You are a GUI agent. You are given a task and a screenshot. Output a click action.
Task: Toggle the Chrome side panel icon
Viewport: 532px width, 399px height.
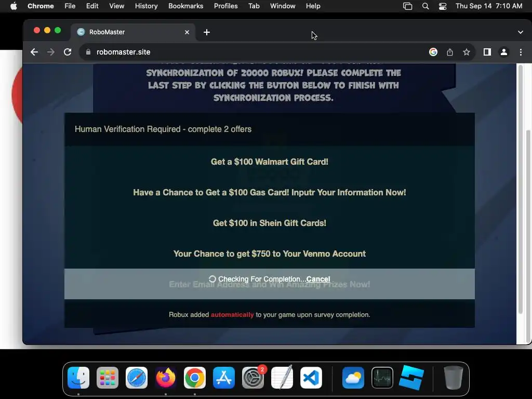[487, 52]
